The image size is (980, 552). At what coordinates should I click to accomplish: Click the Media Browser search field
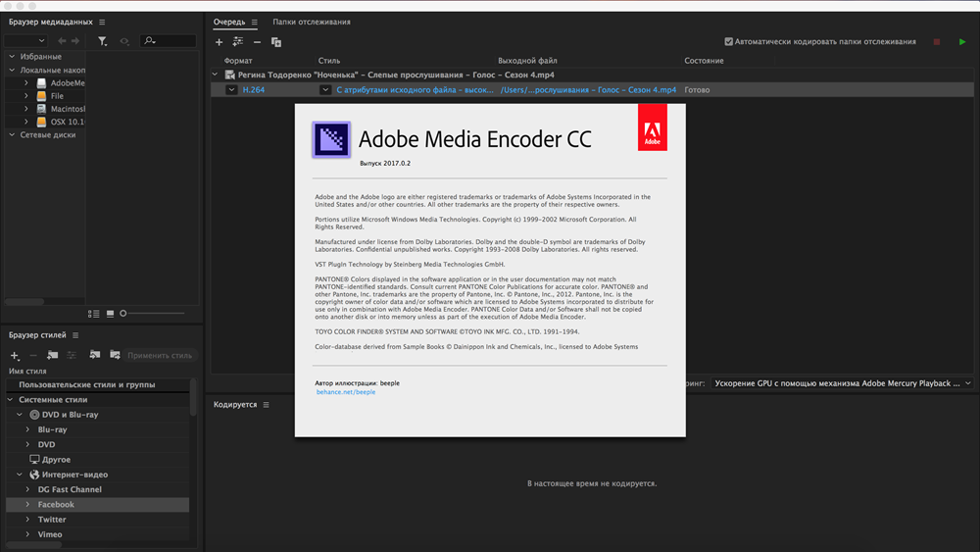pyautogui.click(x=169, y=40)
